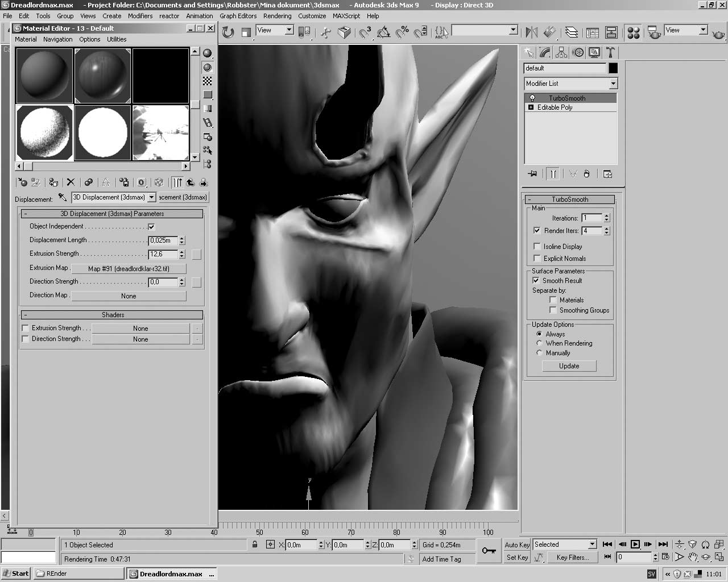728x582 pixels.
Task: Select the Mirror tool icon
Action: (531, 32)
